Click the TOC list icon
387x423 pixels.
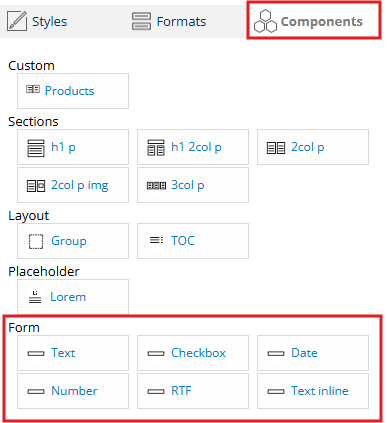[x=156, y=240]
